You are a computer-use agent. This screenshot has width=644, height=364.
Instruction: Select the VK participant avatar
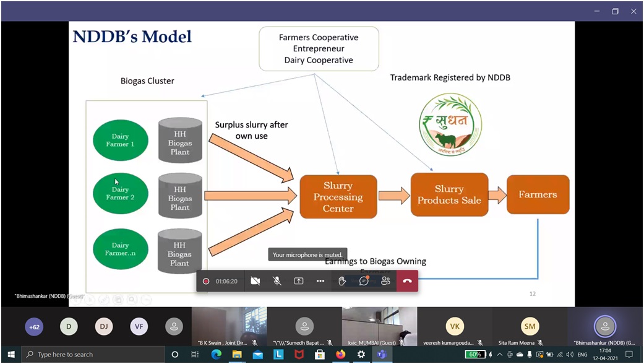pyautogui.click(x=455, y=326)
